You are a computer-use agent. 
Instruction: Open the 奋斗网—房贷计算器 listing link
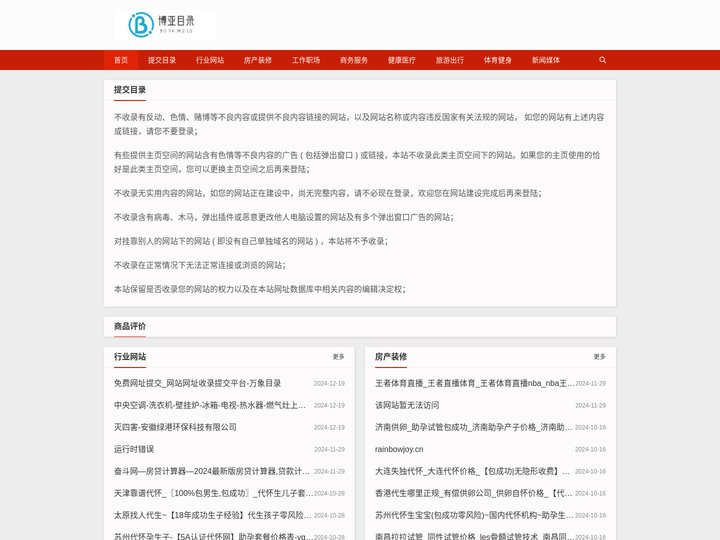[x=212, y=471]
